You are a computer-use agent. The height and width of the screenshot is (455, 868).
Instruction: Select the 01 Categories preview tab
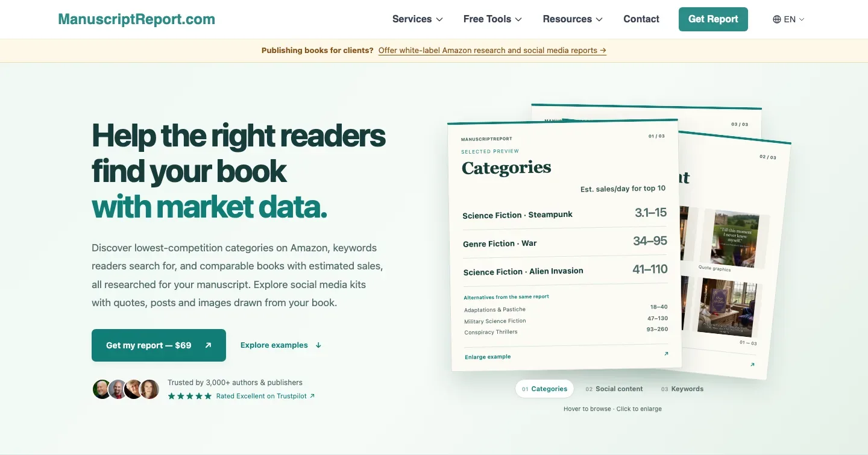pyautogui.click(x=544, y=389)
